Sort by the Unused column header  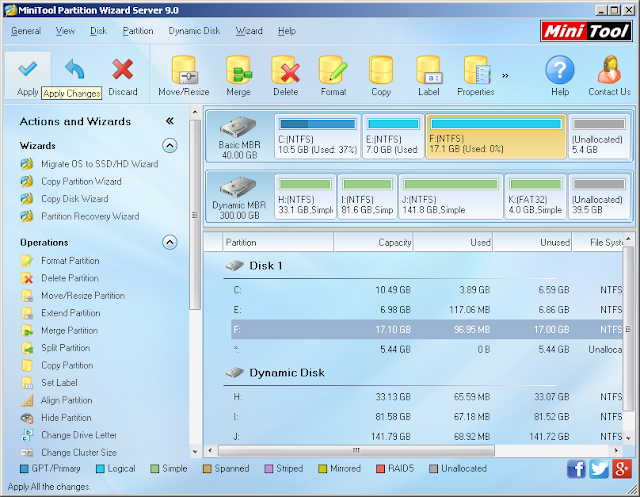pyautogui.click(x=533, y=242)
